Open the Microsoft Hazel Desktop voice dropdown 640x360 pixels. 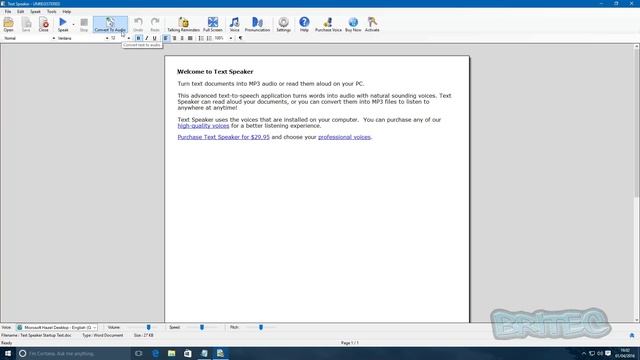point(57,327)
